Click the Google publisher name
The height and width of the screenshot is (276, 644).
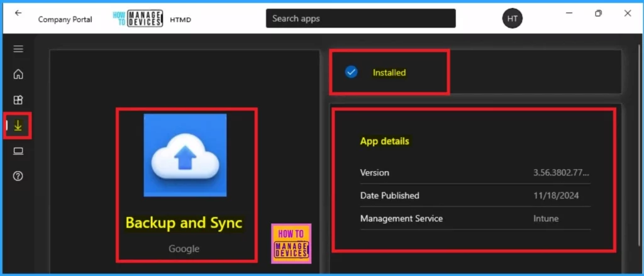tap(184, 248)
